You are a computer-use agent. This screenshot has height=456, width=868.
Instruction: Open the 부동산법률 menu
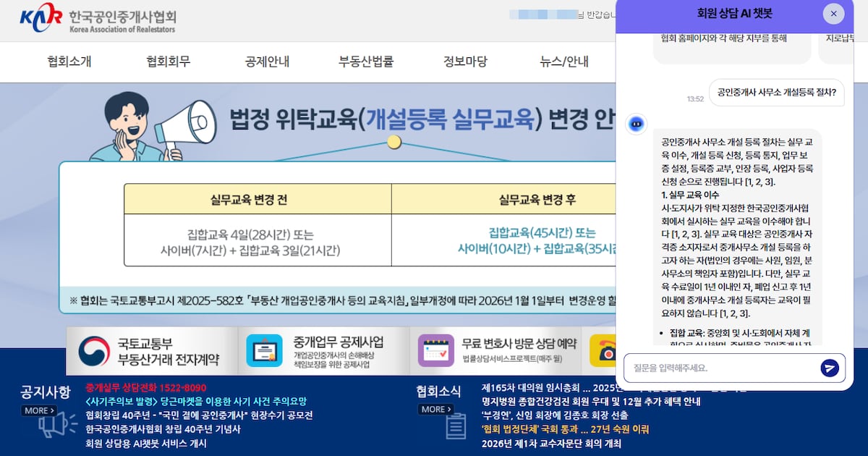pos(366,62)
